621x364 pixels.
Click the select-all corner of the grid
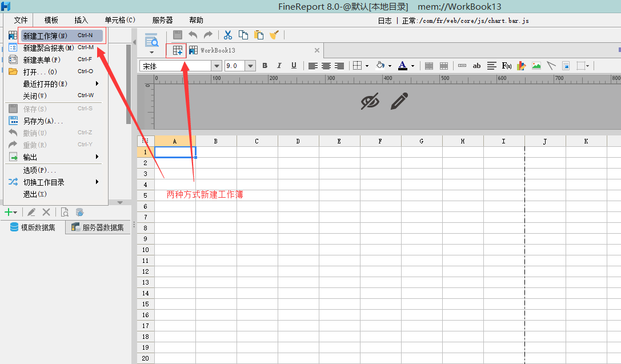(x=145, y=141)
